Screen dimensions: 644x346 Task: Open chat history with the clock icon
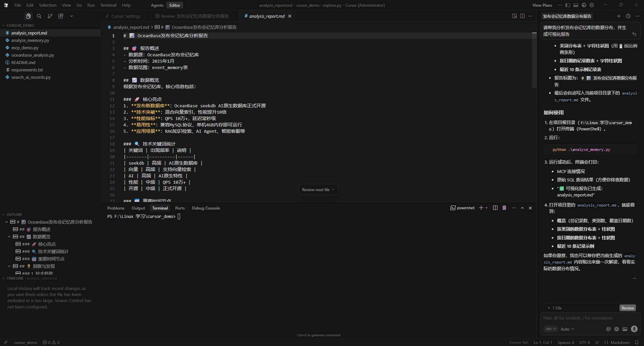pos(628,16)
